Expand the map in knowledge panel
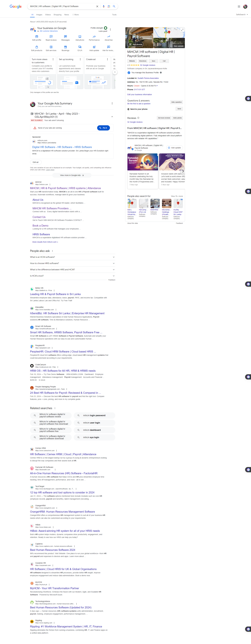The height and width of the screenshot is (644, 251). 182,30
